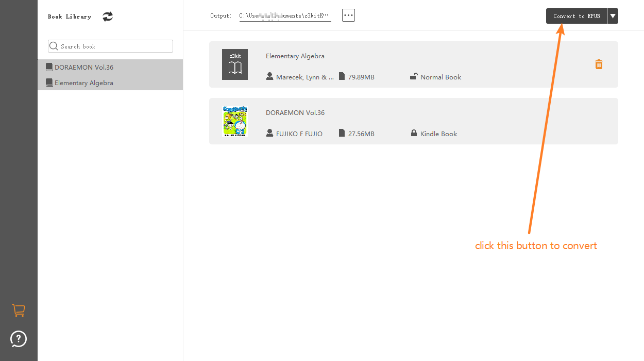This screenshot has width=644, height=361.
Task: Click the DORAEMON cover thumbnail
Action: tap(235, 121)
